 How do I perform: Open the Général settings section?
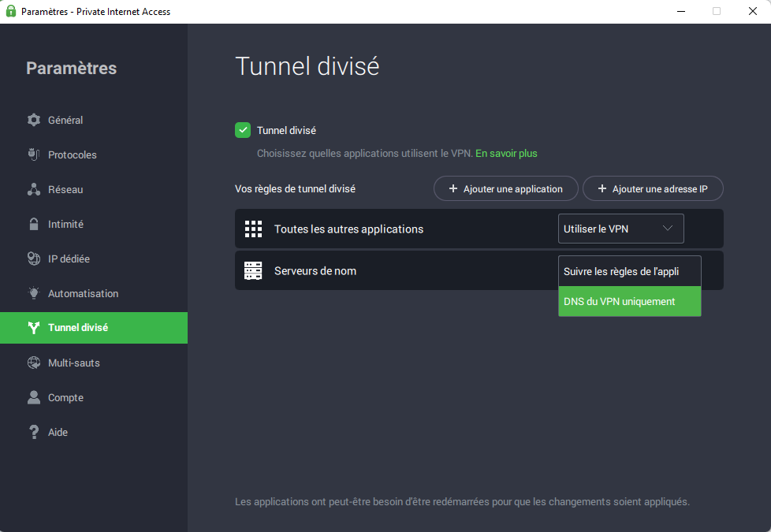(x=94, y=120)
